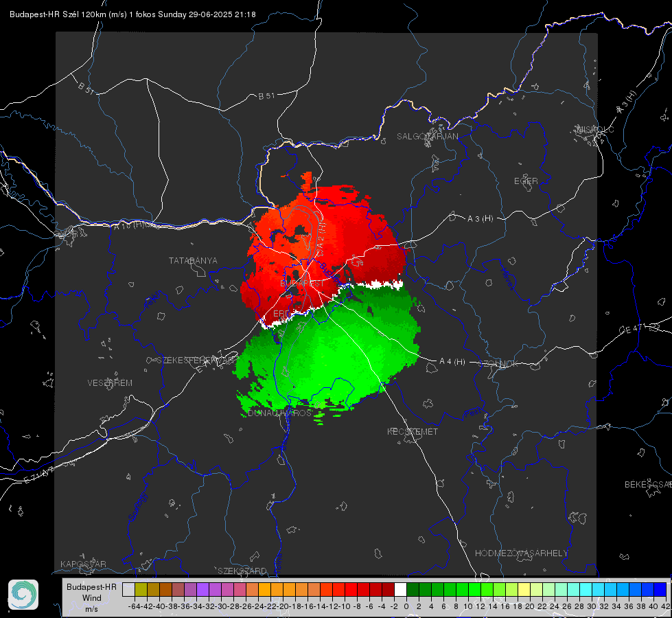Click the A 4 (H) road label
The image size is (672, 618).
452,362
